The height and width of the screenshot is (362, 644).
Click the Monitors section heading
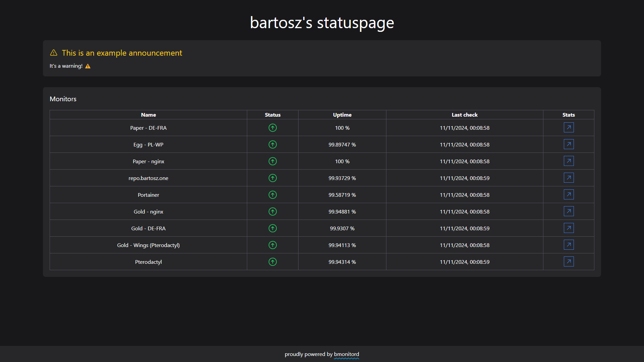[63, 99]
